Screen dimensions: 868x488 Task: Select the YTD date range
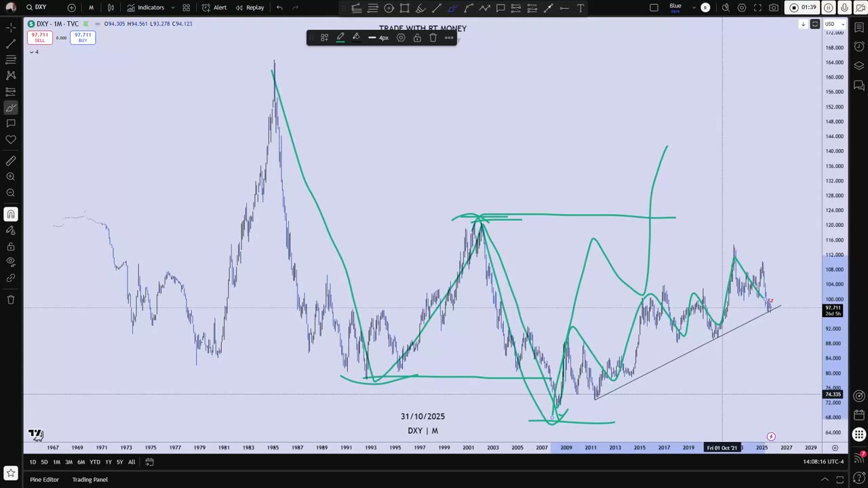(x=95, y=462)
